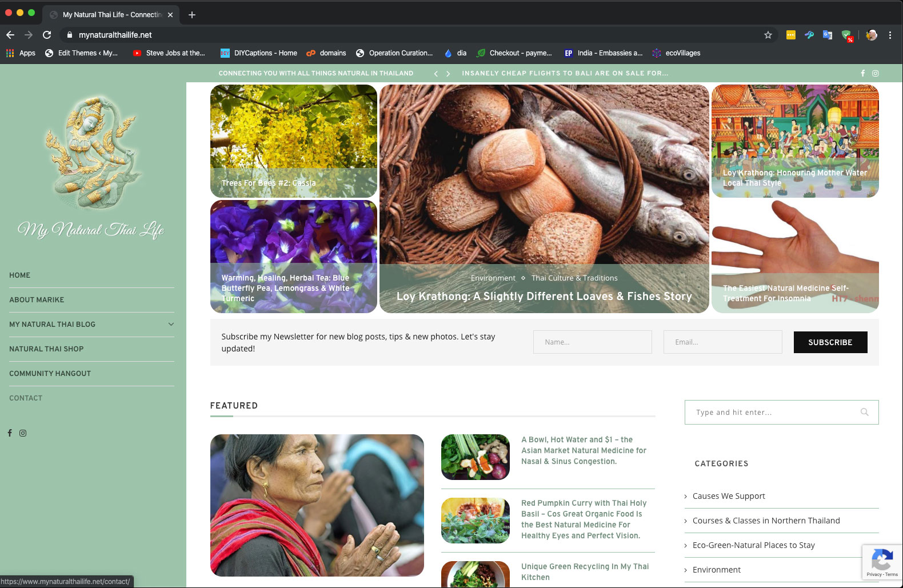The height and width of the screenshot is (588, 903).
Task: Open the Apps bookmarks shortcut
Action: pos(21,53)
